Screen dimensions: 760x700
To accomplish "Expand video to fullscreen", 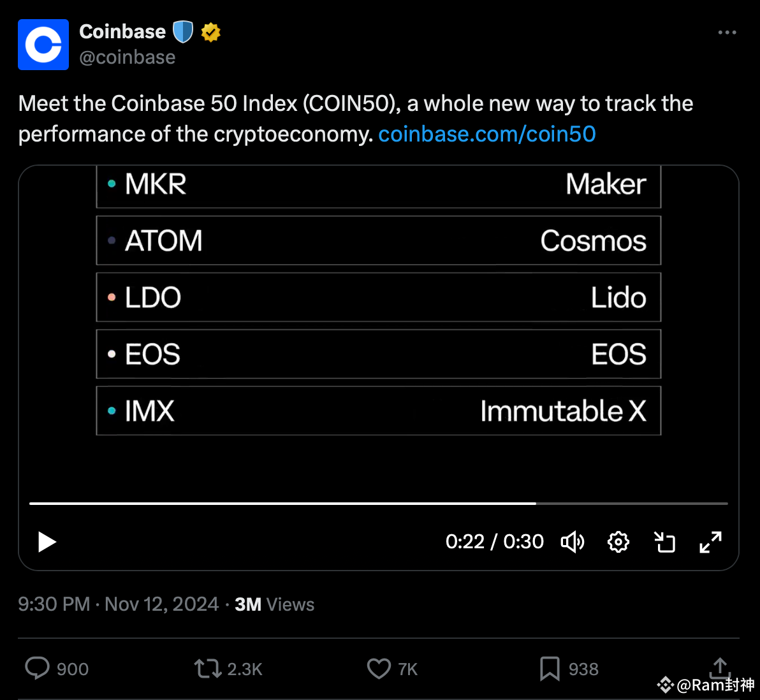I will pos(710,542).
